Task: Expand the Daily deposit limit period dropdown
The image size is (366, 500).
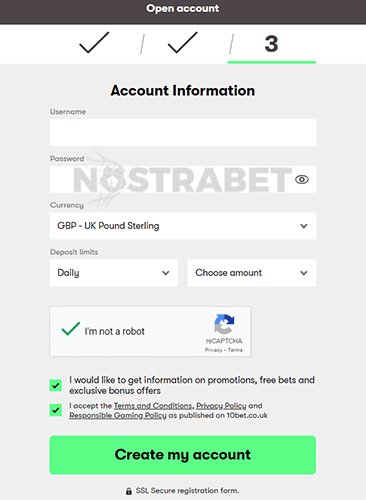Action: [114, 273]
